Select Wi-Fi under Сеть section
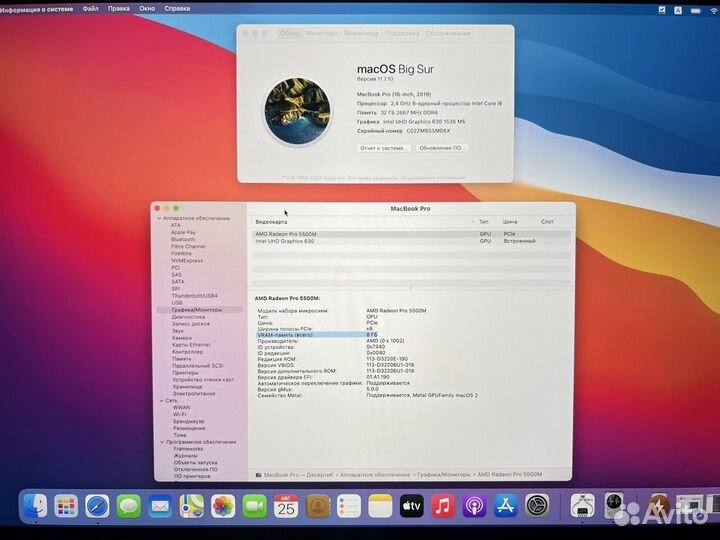Screen dimensions: 720x540 coord(180,414)
